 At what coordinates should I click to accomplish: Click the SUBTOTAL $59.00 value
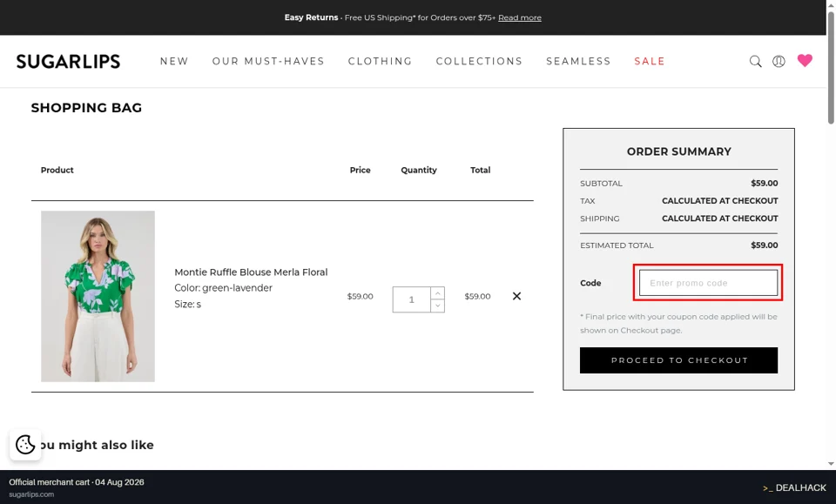click(764, 184)
